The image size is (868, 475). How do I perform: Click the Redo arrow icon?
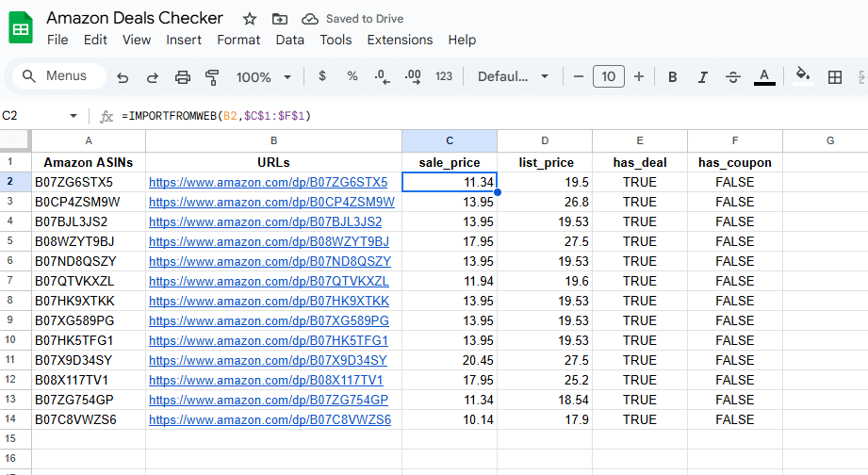(153, 77)
